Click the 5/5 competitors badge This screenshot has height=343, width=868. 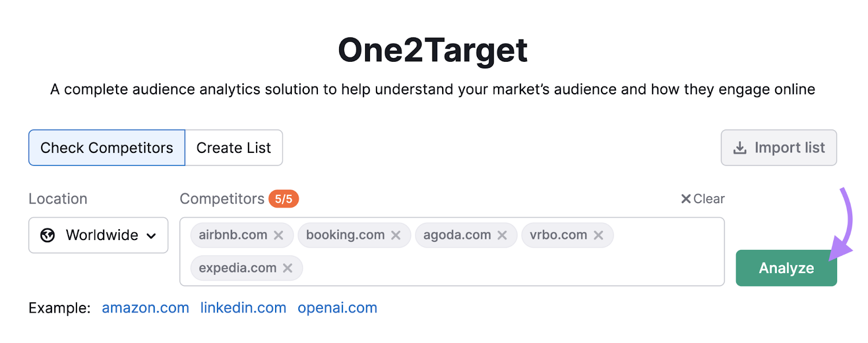[284, 199]
